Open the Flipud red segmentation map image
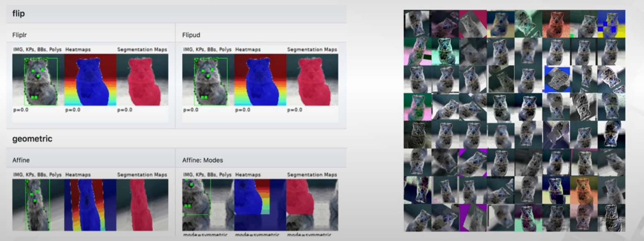644x241 pixels. (312, 80)
